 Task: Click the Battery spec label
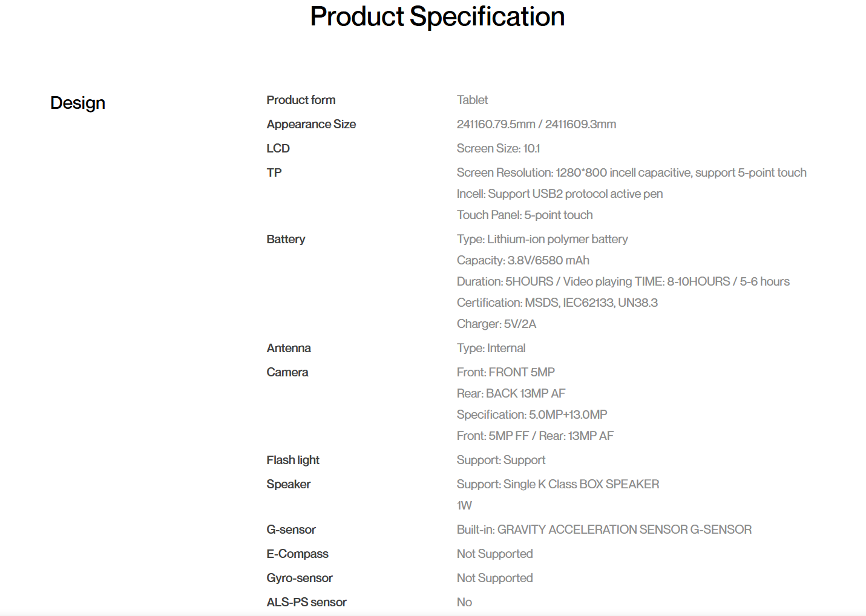click(x=286, y=239)
